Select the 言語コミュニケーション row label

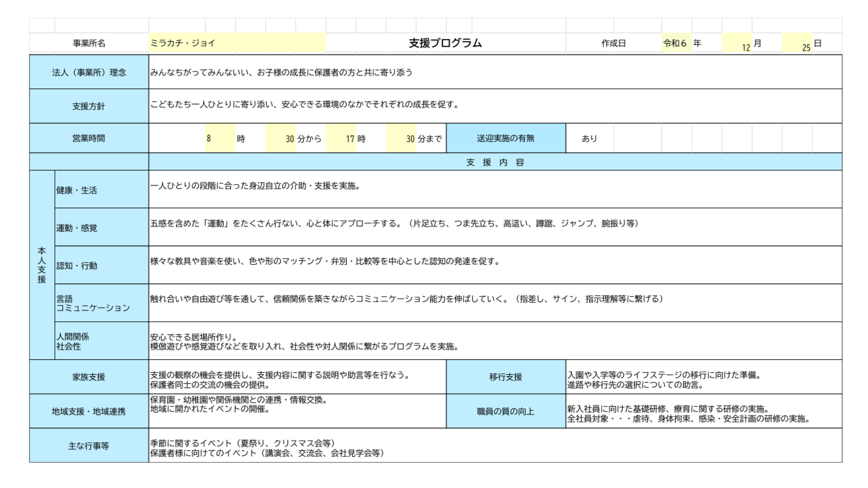click(x=102, y=303)
